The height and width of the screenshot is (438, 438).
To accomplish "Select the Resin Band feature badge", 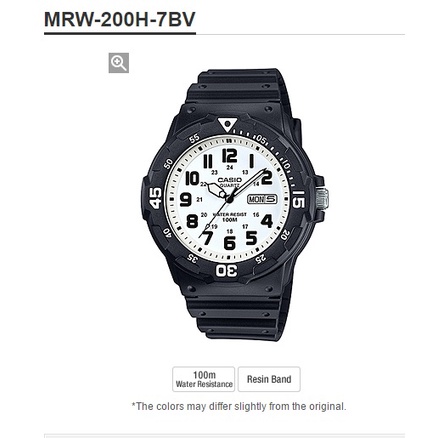I will point(269,379).
